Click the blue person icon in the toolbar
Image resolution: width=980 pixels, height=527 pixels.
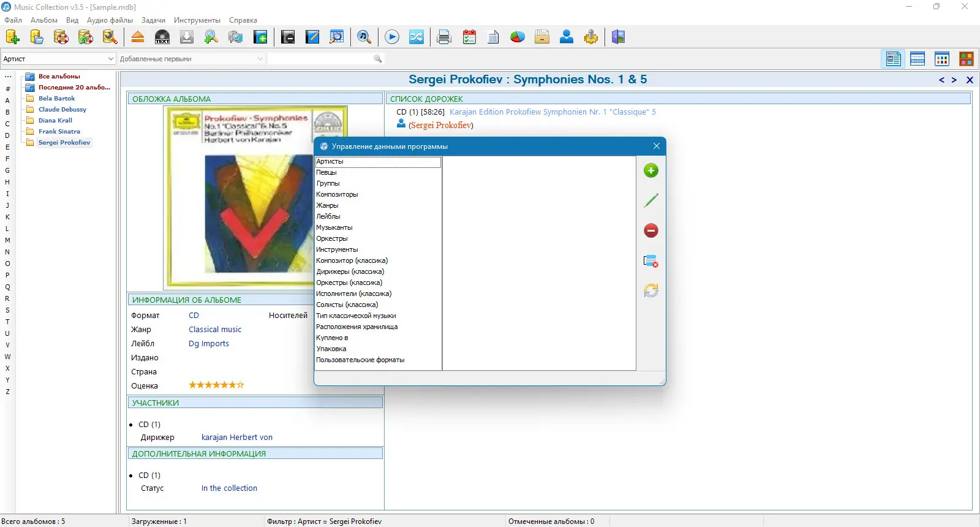point(567,37)
